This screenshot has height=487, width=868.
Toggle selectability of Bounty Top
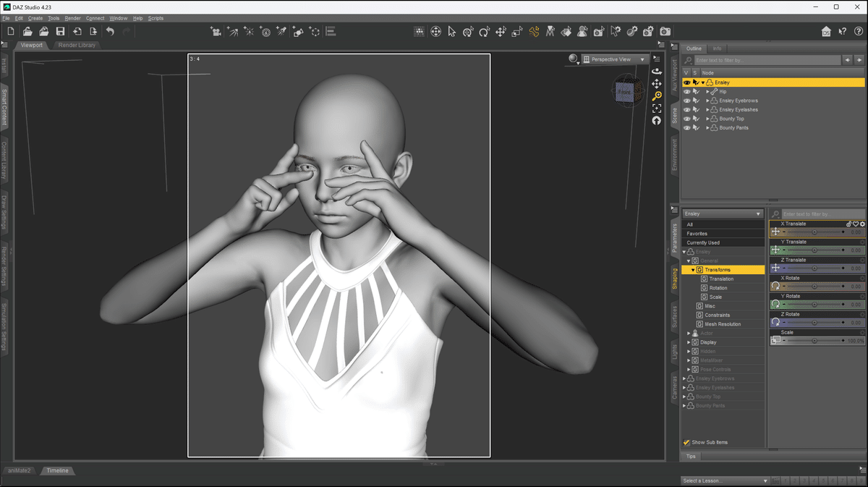[695, 119]
